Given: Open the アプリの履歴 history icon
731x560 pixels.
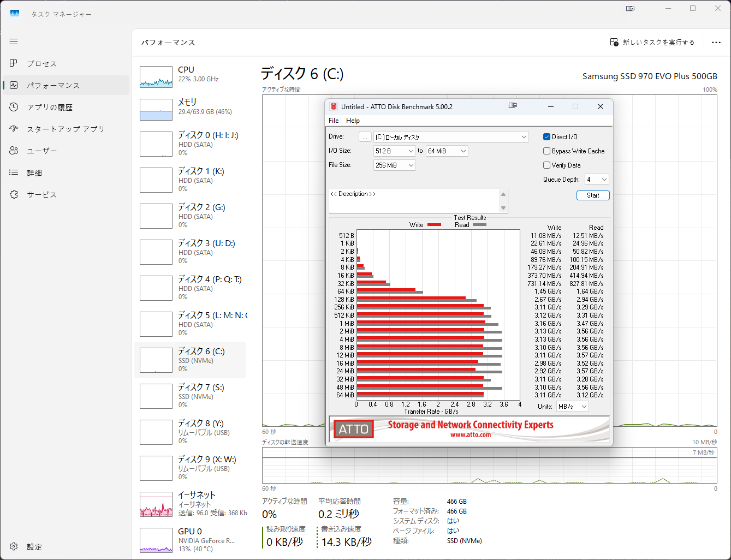Looking at the screenshot, I should (x=14, y=107).
